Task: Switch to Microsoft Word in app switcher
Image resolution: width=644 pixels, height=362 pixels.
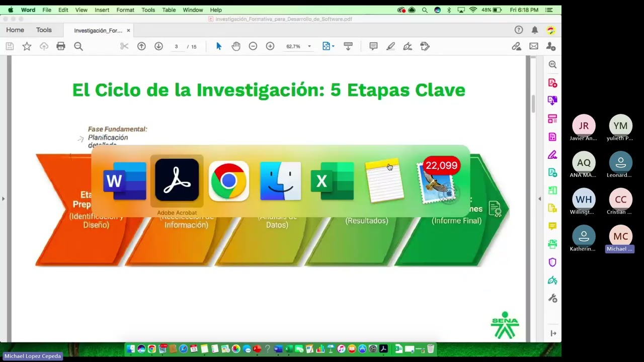Action: [124, 181]
